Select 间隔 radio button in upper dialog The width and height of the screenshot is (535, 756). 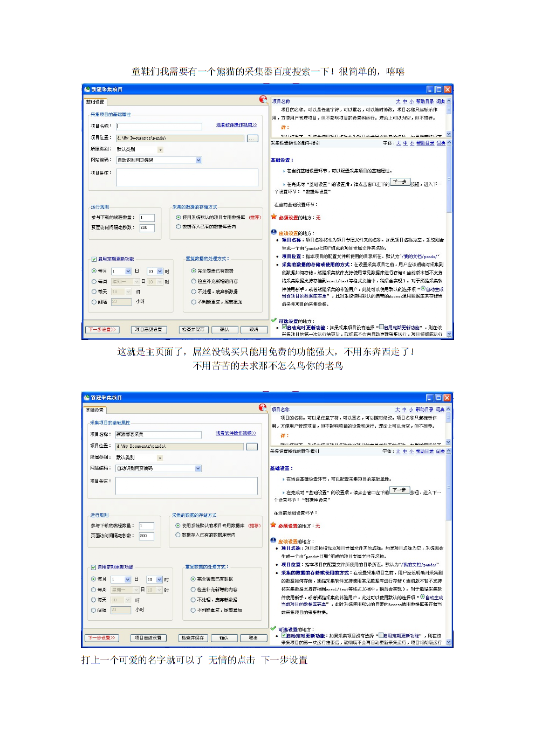point(94,302)
